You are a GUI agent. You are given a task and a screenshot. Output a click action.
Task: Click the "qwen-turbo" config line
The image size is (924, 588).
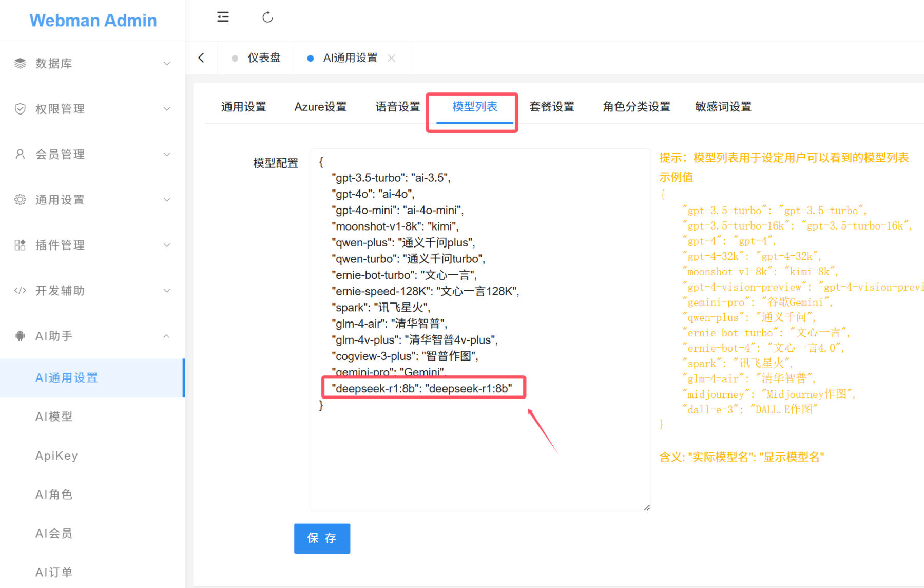click(x=409, y=259)
